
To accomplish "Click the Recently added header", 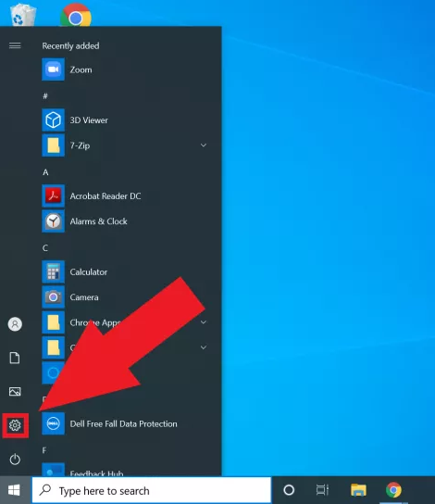I will coord(70,46).
